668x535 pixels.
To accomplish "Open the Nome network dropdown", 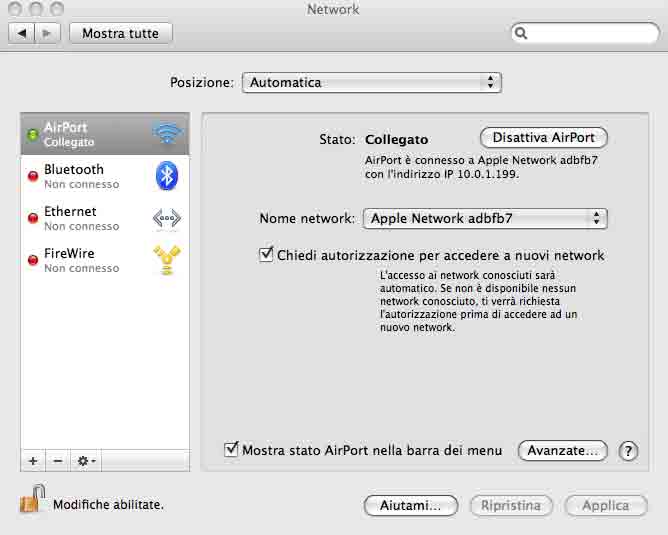I will (x=485, y=219).
